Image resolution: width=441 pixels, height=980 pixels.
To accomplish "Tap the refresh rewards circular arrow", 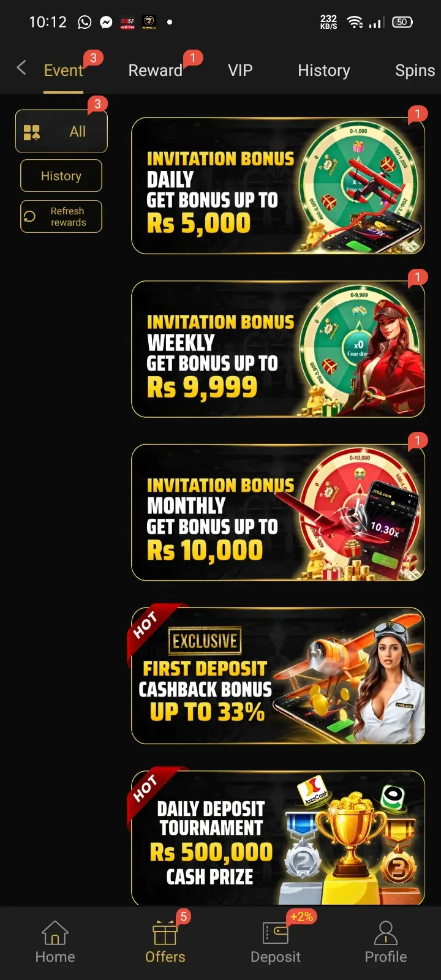I will click(x=29, y=216).
